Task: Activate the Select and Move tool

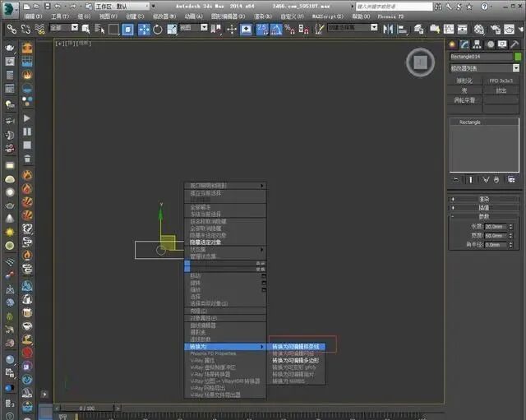Action: point(144,30)
